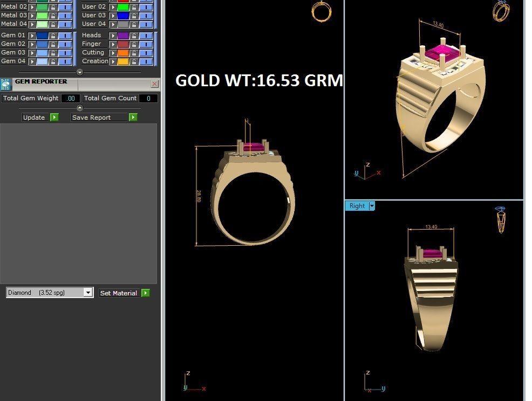Lock the Gem 03 layer
This screenshot has height=401, width=532.
pyautogui.click(x=53, y=53)
